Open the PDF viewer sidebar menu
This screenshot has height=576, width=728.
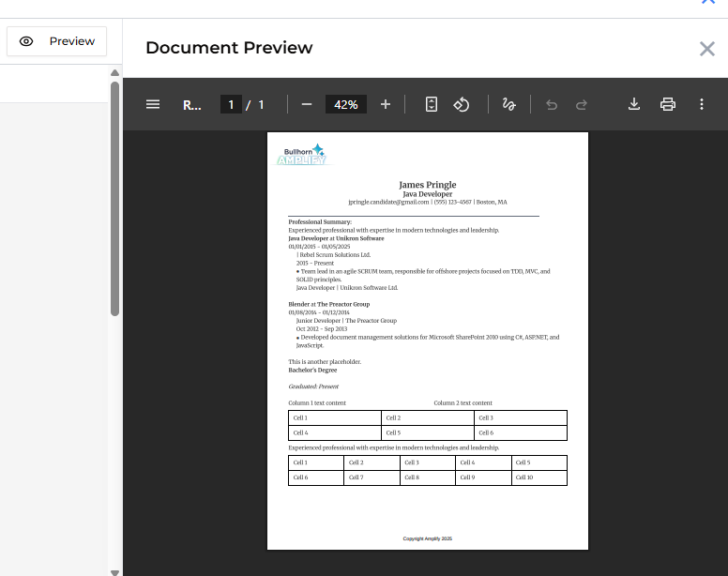click(x=153, y=104)
